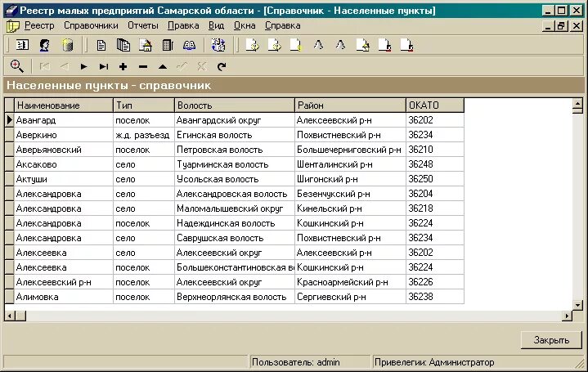Open the registry list toolbar icon
Viewport: 588px width, 372px height.
coord(22,45)
